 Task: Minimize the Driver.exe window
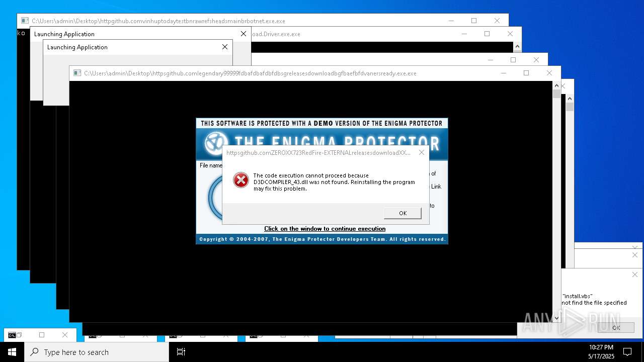pos(464,34)
